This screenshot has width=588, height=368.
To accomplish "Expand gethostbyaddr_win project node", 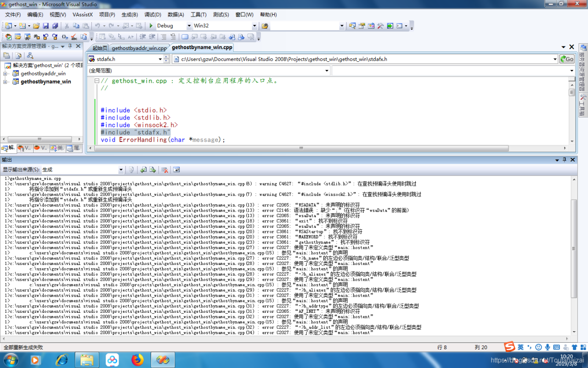I will [6, 74].
